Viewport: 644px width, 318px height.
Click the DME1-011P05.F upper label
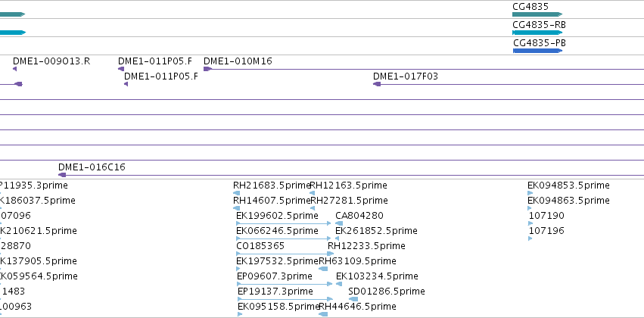click(x=155, y=61)
